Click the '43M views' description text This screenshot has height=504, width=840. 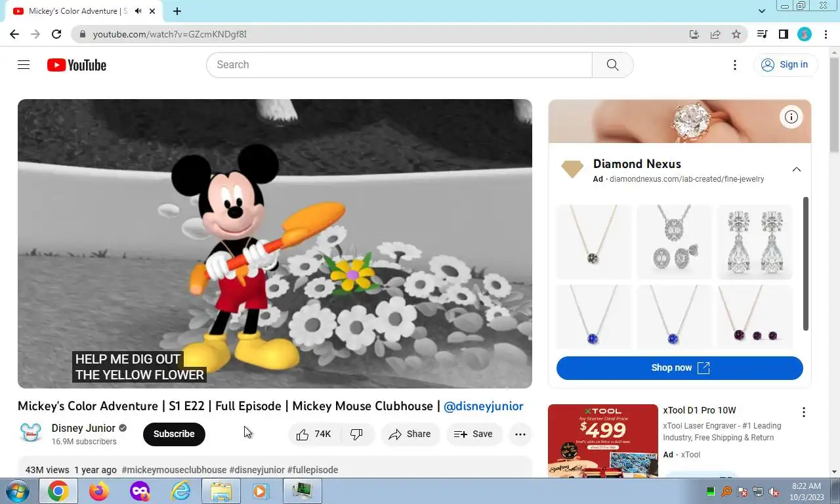[x=47, y=470]
